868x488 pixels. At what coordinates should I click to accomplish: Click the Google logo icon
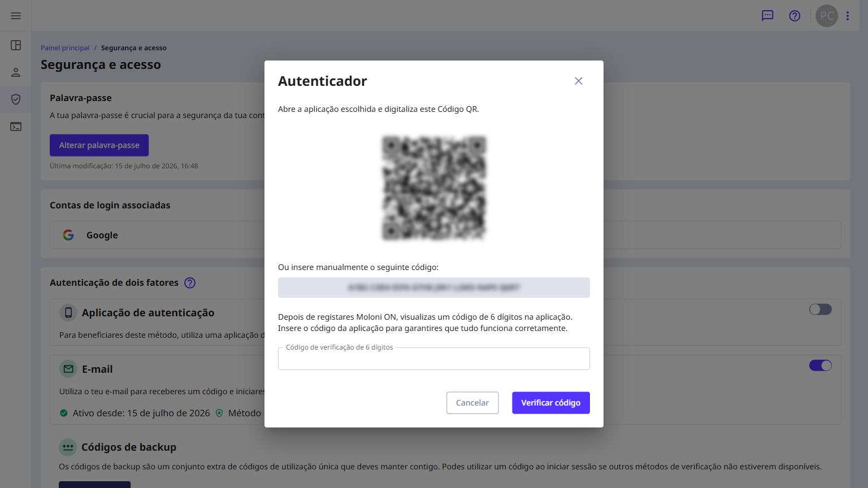(x=68, y=235)
